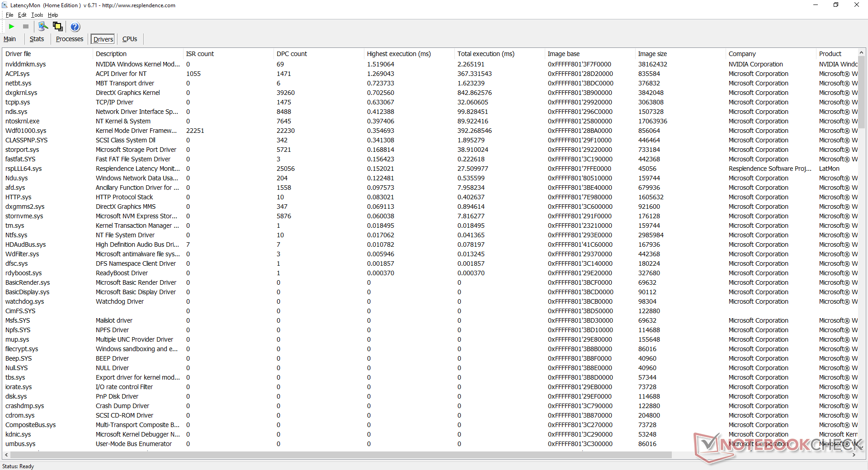Sort by the DPC count column
This screenshot has height=470, width=868.
point(319,54)
